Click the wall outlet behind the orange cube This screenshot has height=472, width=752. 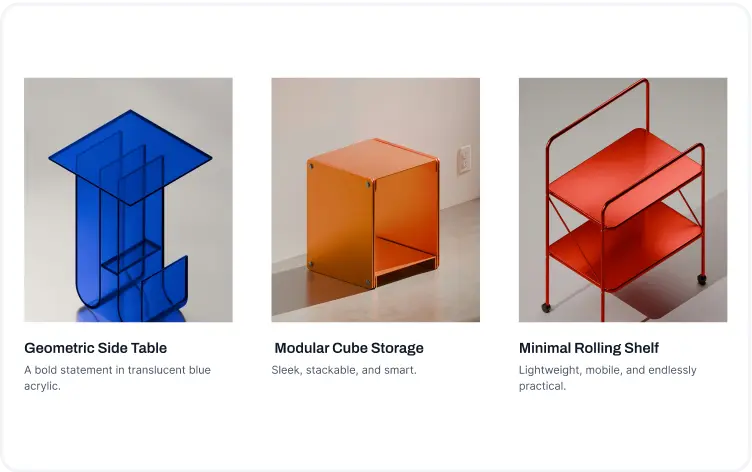click(x=464, y=159)
